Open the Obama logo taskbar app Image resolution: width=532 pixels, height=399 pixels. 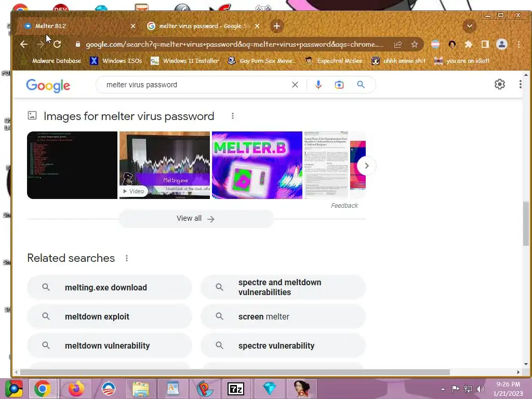109,389
